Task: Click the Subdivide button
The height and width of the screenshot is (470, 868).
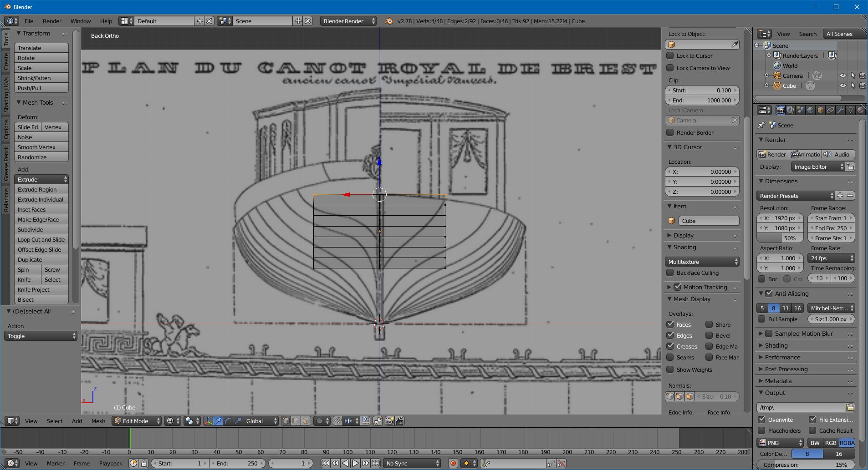Action: [x=41, y=229]
